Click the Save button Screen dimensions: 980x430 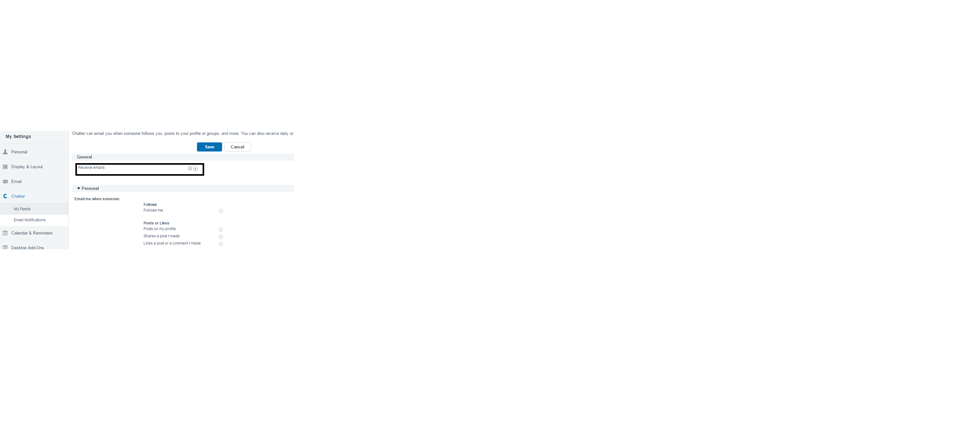click(209, 147)
